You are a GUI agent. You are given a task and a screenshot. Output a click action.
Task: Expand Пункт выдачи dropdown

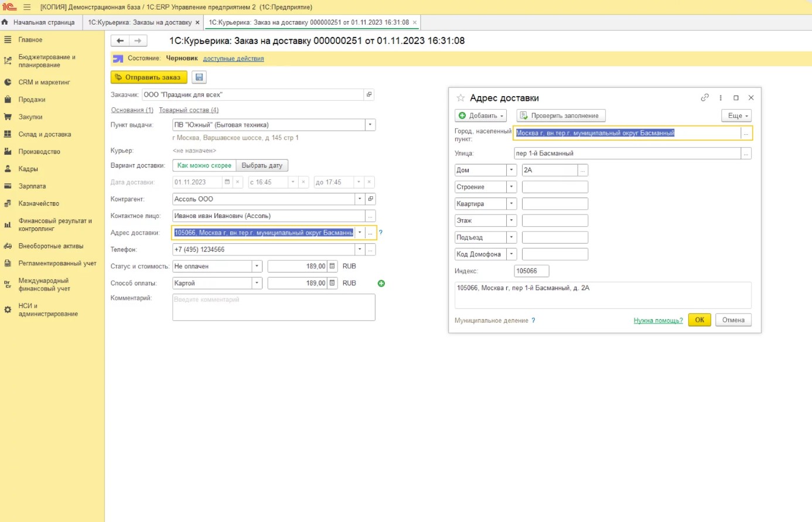370,125
